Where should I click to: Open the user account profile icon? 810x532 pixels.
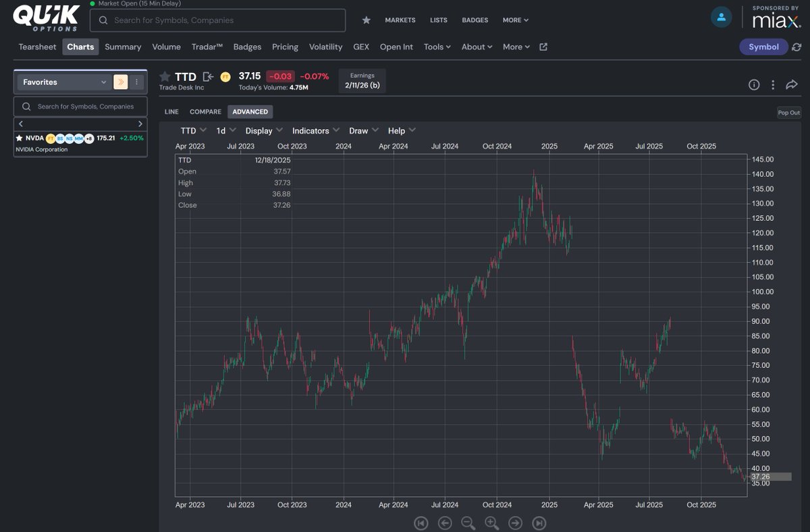coord(721,18)
